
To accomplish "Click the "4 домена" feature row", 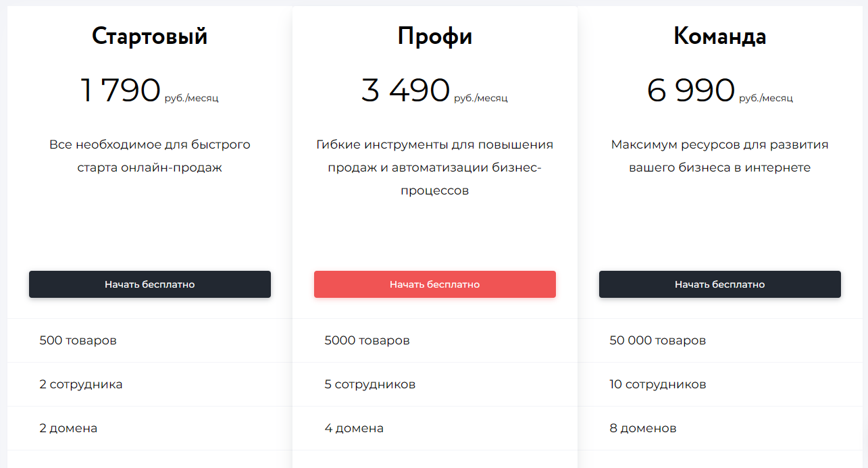I will point(354,428).
